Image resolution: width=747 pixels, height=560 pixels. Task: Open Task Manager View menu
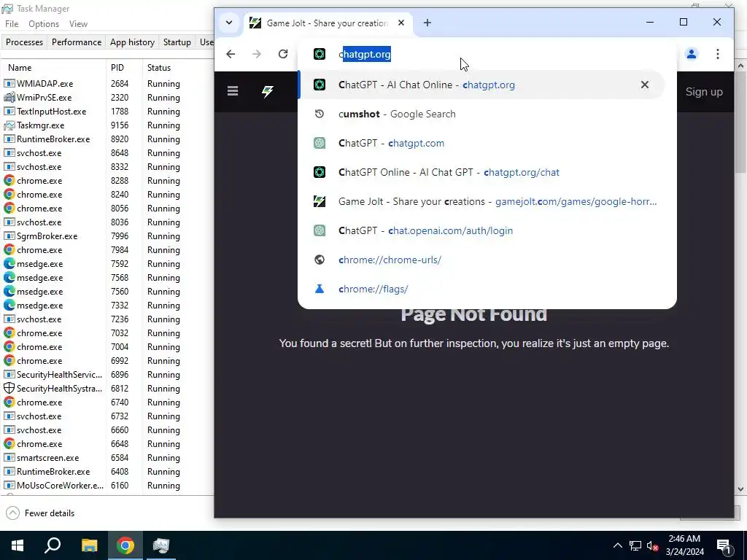click(x=78, y=24)
